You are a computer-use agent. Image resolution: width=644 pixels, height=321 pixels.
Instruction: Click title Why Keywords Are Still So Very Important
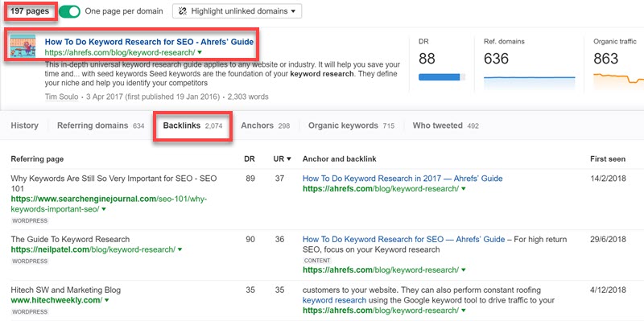pyautogui.click(x=114, y=183)
